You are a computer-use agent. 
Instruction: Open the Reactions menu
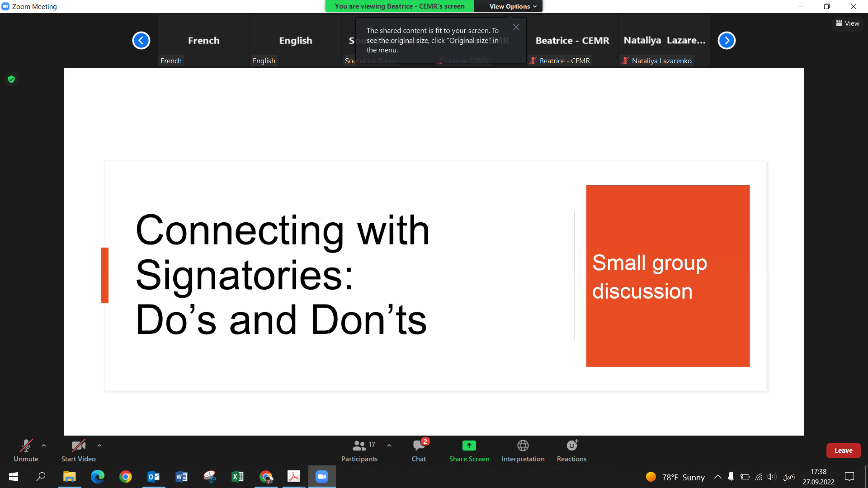tap(571, 450)
